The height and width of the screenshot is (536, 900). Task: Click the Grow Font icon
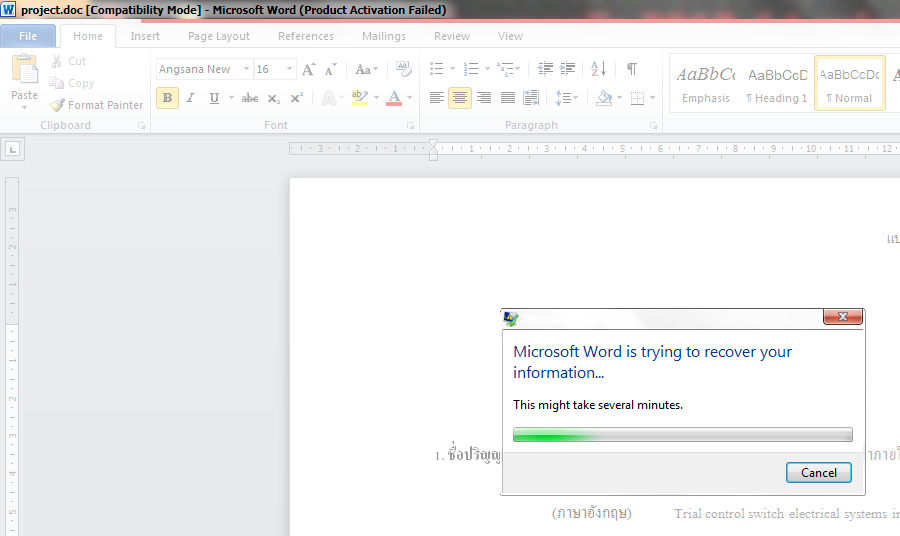(309, 69)
